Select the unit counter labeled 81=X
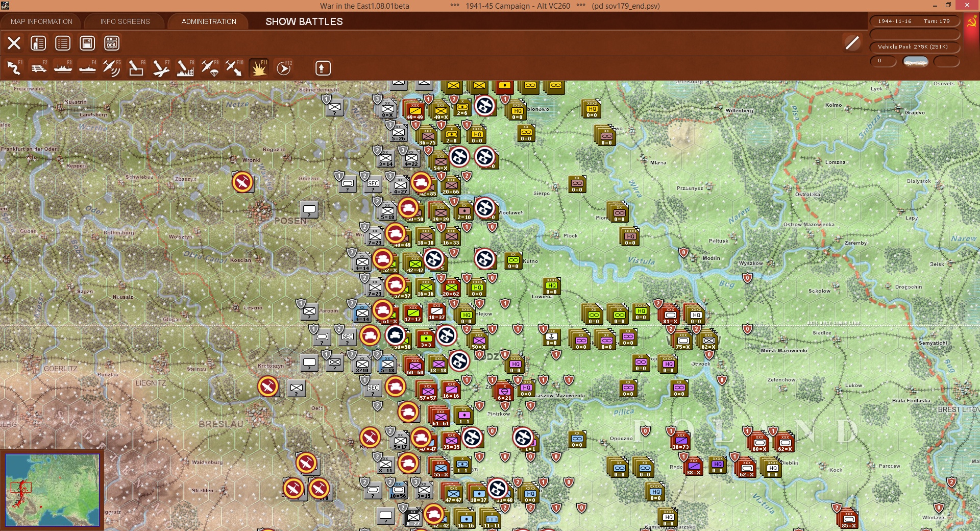This screenshot has width=980, height=531. point(670,315)
